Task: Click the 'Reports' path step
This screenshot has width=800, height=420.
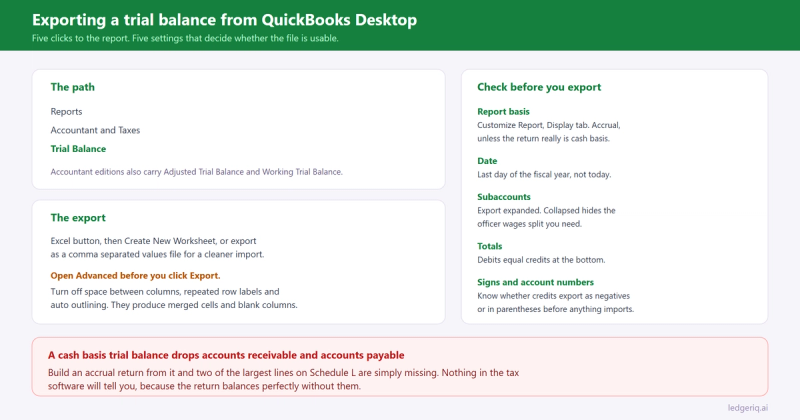Action: tap(66, 111)
